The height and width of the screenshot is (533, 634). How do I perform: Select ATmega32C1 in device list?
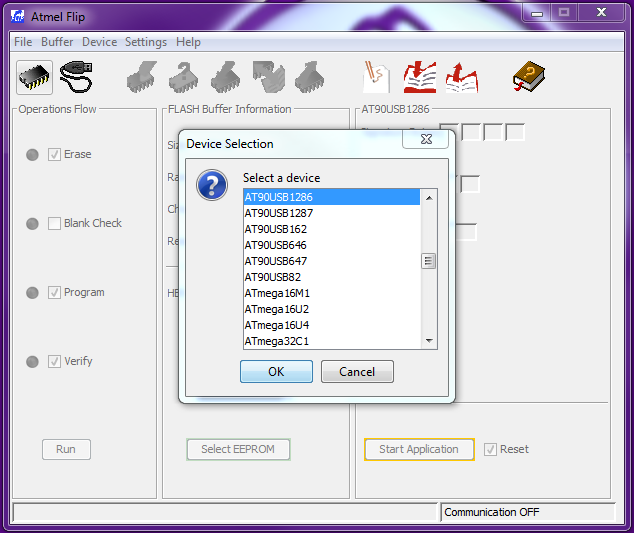tap(332, 341)
